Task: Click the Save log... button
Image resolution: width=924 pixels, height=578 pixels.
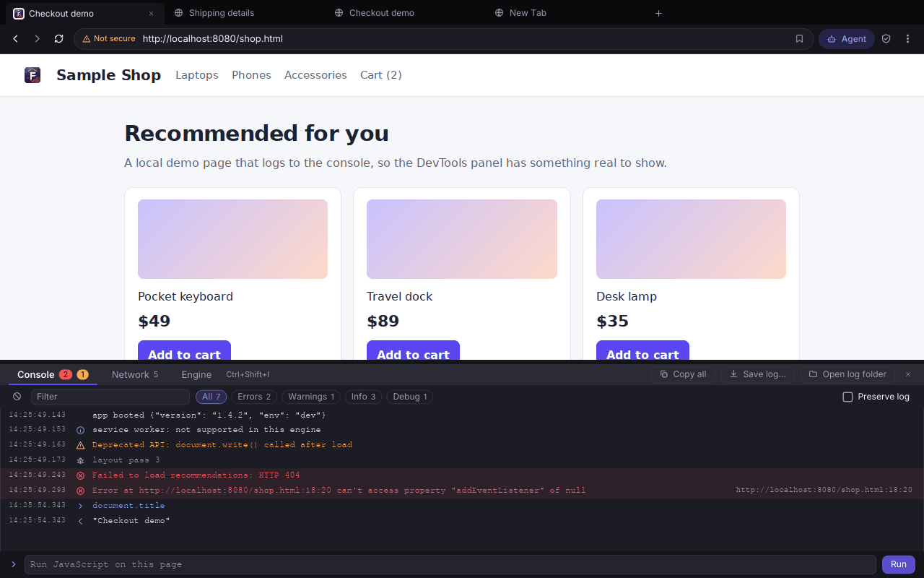Action: (x=758, y=374)
